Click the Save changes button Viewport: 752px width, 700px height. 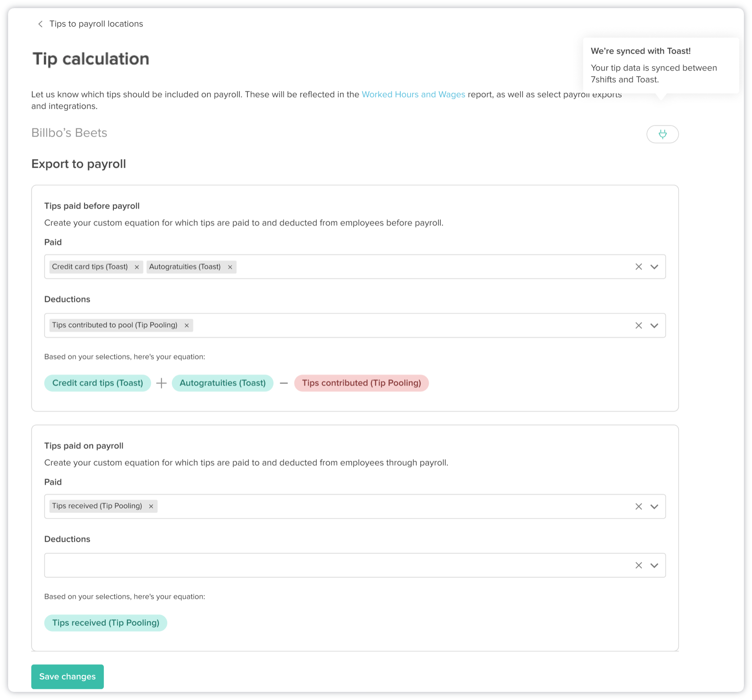pyautogui.click(x=67, y=676)
